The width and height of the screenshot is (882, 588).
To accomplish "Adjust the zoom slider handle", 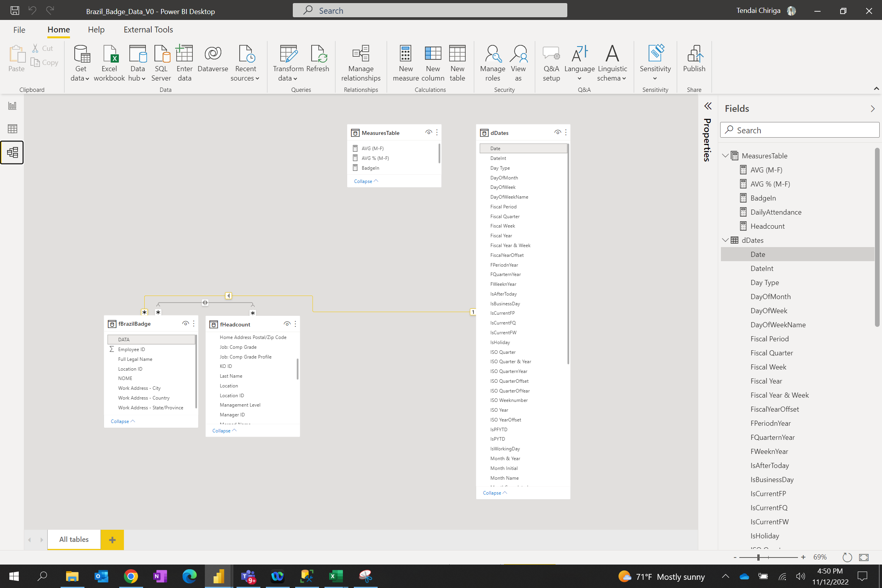I will click(758, 558).
